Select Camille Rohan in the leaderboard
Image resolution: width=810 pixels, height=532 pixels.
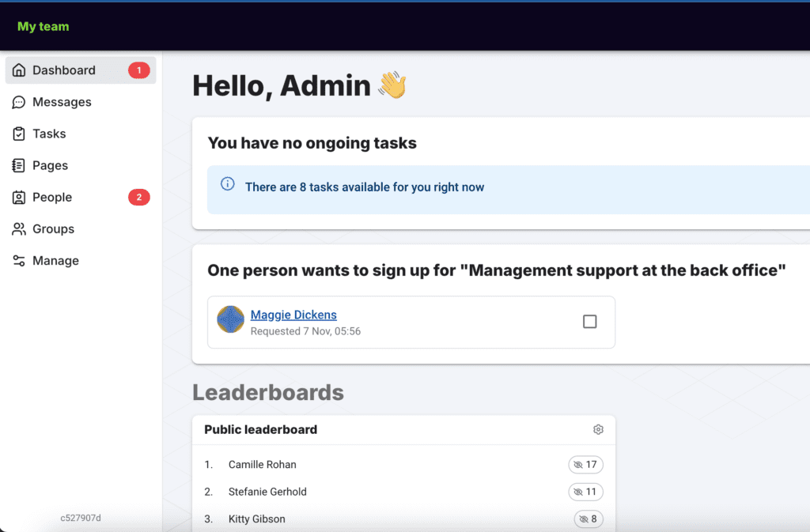[x=262, y=465]
